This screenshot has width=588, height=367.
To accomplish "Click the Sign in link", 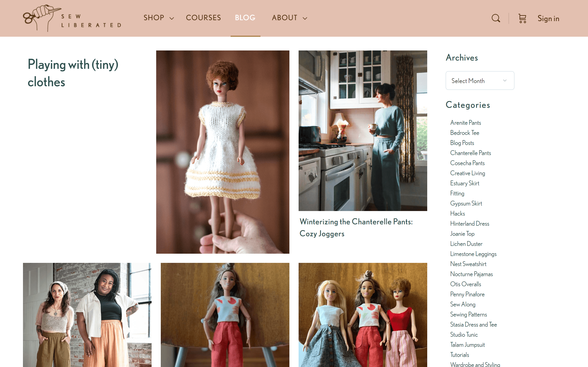I will (548, 18).
